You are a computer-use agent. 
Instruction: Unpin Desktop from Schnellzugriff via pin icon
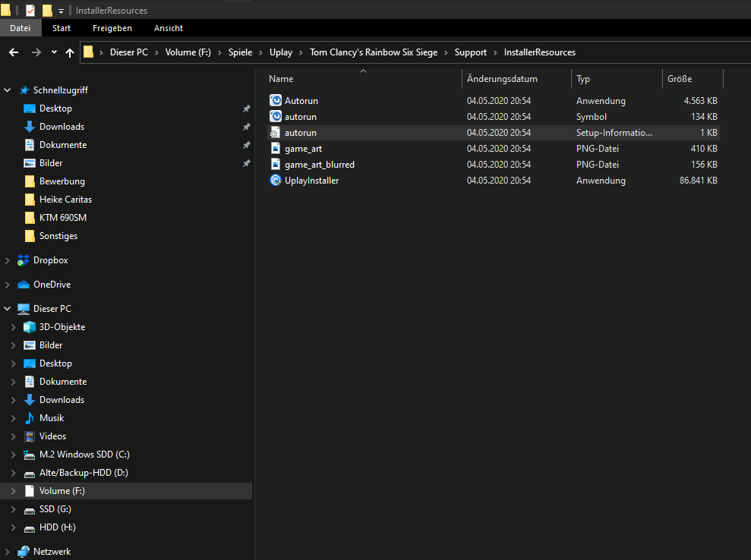(247, 109)
